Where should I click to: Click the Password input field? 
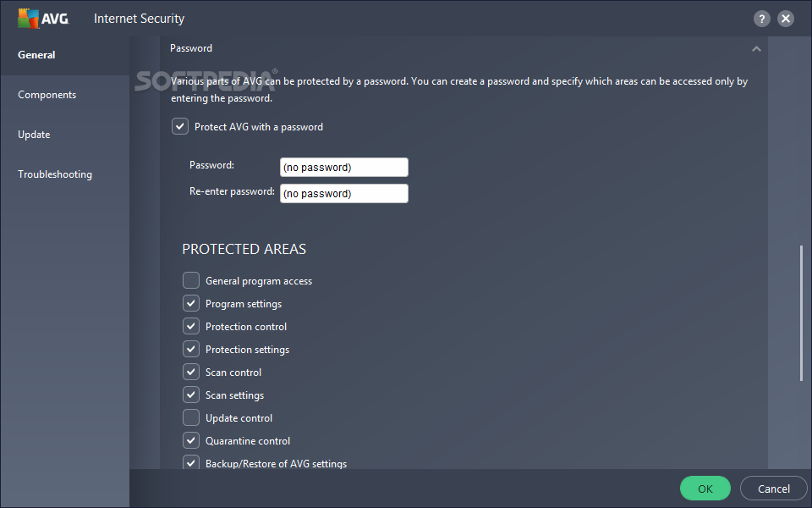click(x=344, y=168)
